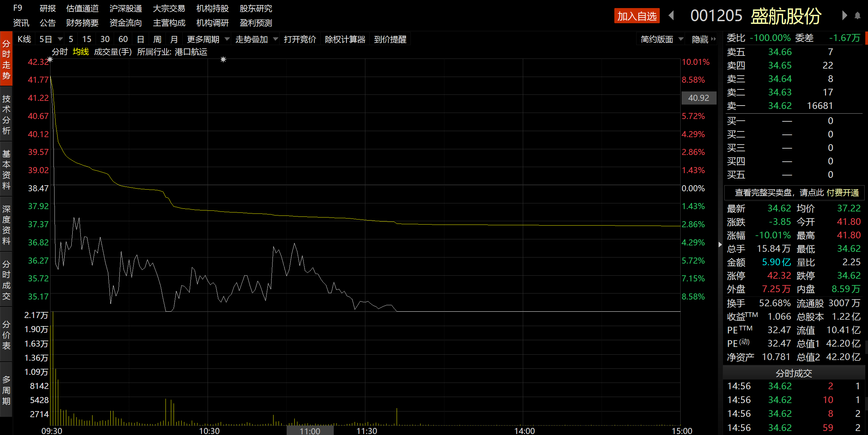Viewport: 868px width, 435px height.
Task: Select the 周 weekly period
Action: coord(157,39)
